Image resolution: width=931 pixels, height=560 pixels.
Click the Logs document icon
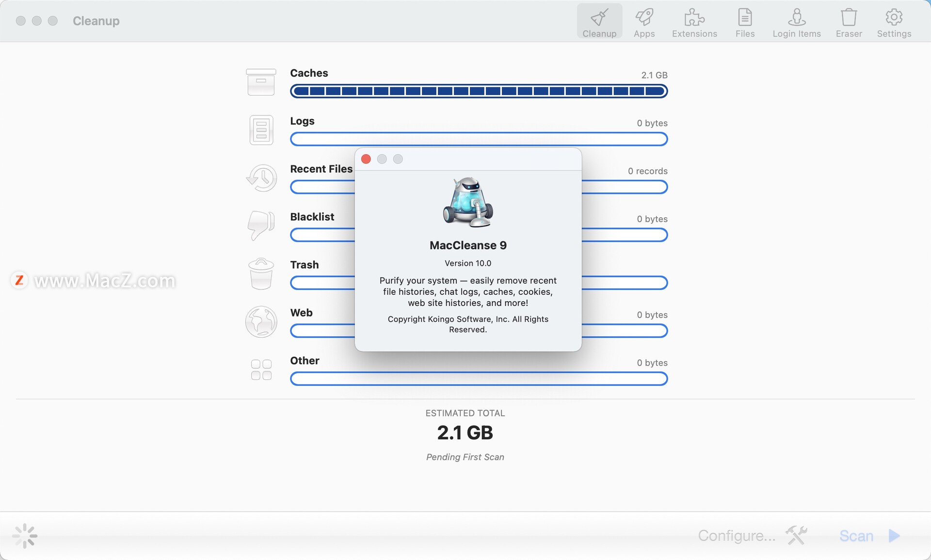pyautogui.click(x=261, y=130)
